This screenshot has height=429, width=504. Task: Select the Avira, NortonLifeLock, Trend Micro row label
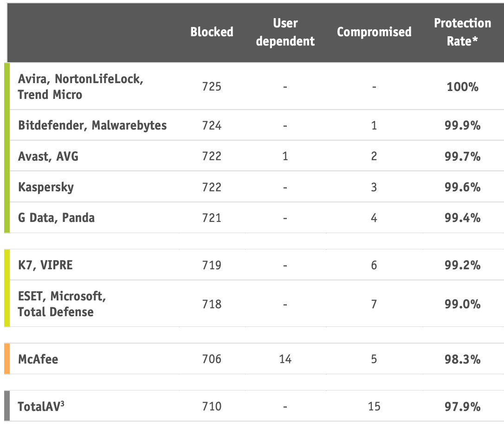pos(81,87)
